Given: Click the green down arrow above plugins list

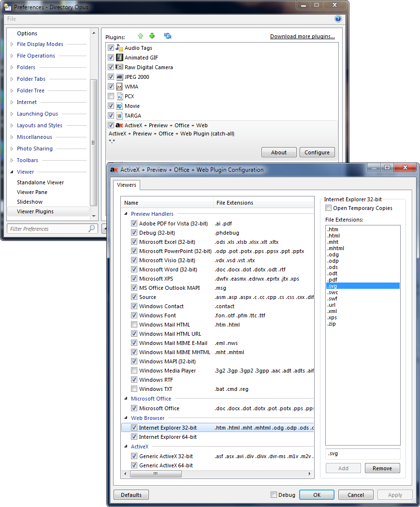Looking at the screenshot, I should click(x=152, y=36).
